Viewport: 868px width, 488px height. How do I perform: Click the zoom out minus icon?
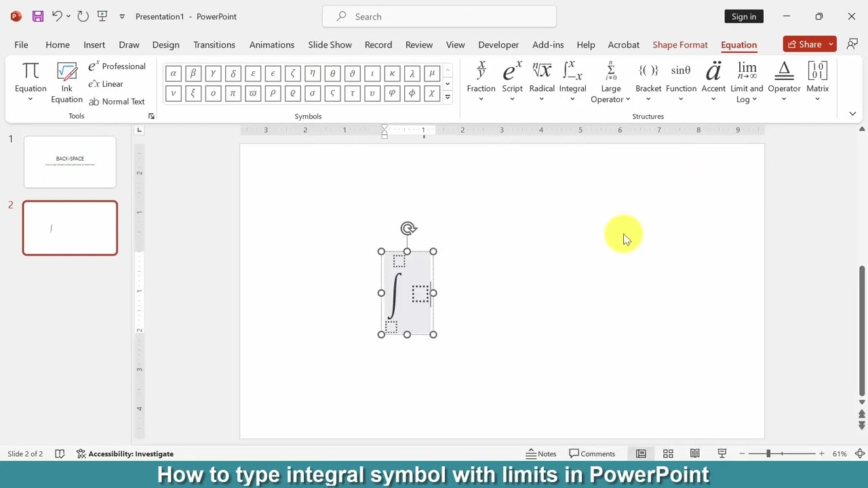pos(742,453)
